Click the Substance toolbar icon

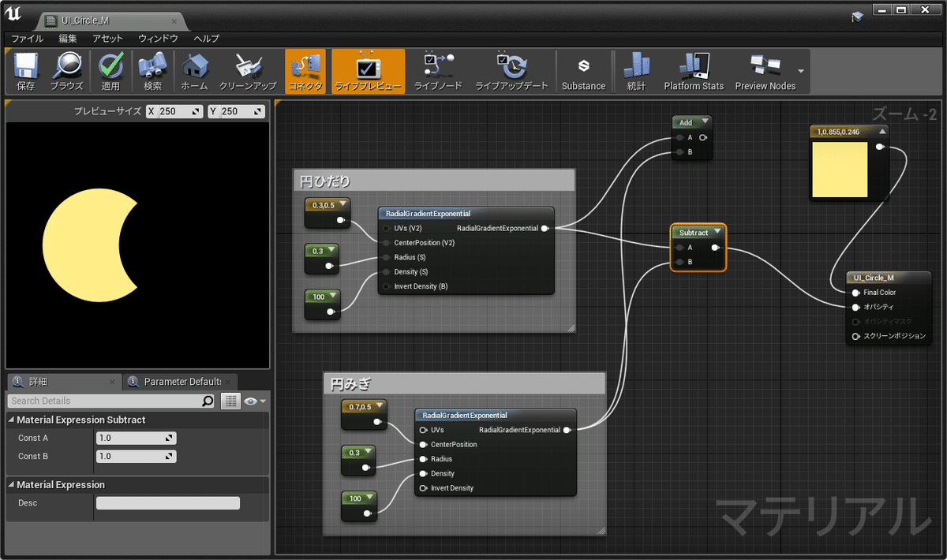point(583,72)
